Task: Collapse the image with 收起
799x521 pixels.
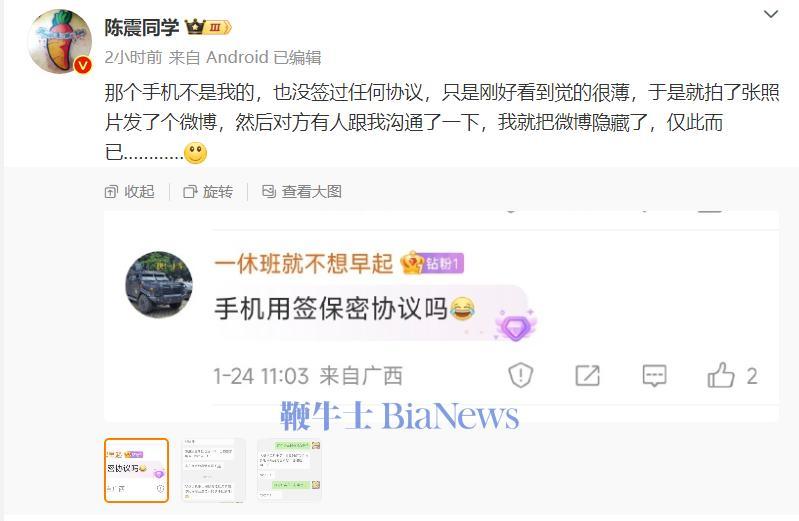Action: click(x=129, y=192)
